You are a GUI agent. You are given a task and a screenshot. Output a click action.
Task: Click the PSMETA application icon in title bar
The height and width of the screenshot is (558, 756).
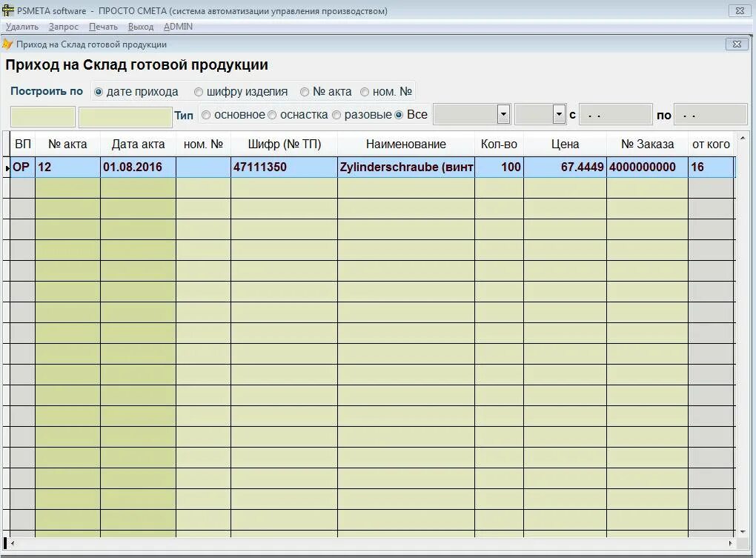pos(7,10)
